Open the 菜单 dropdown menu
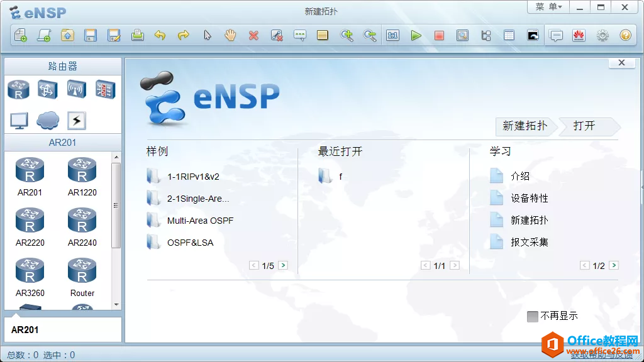The height and width of the screenshot is (362, 644). [548, 7]
